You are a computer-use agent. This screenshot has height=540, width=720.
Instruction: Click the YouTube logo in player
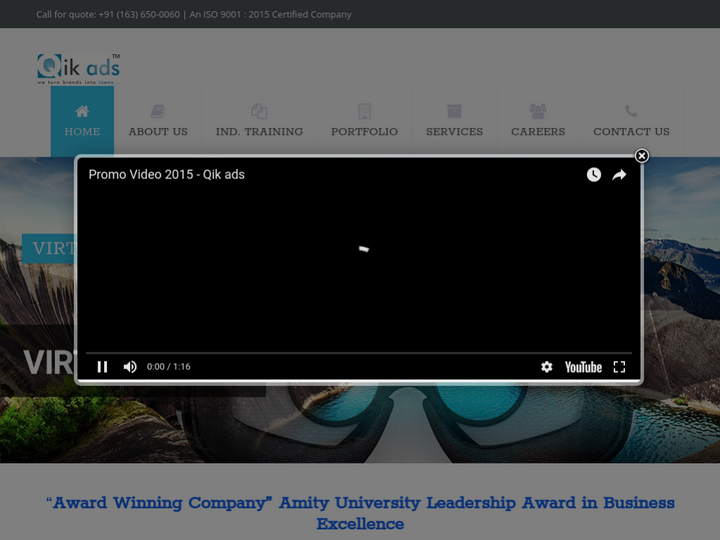click(x=583, y=367)
